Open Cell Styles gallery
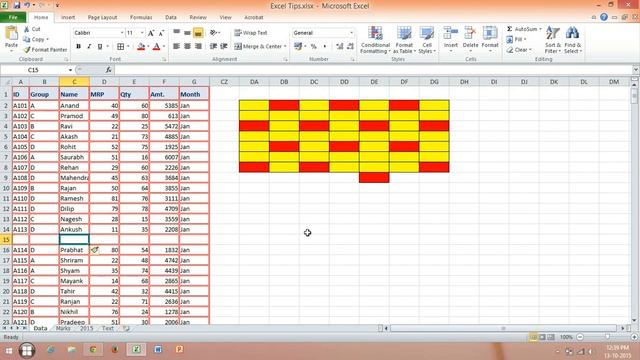The height and width of the screenshot is (360, 640). tap(427, 40)
